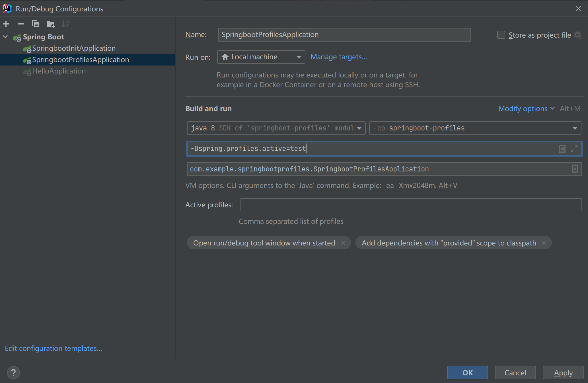Viewport: 588px width, 383px height.
Task: Click the Add New Configuration plus icon
Action: (6, 24)
